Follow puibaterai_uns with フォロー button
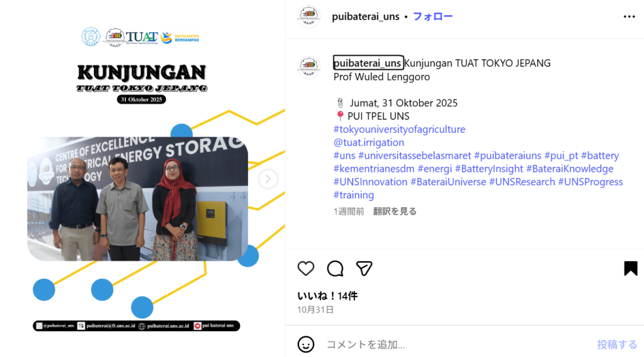Screen dimensions: 644x357 click(x=432, y=16)
